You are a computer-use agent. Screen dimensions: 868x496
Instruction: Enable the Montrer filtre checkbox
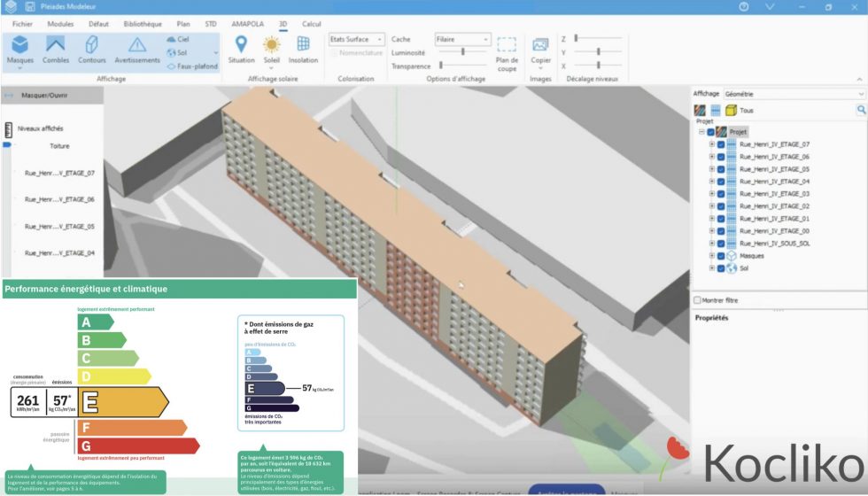point(698,300)
